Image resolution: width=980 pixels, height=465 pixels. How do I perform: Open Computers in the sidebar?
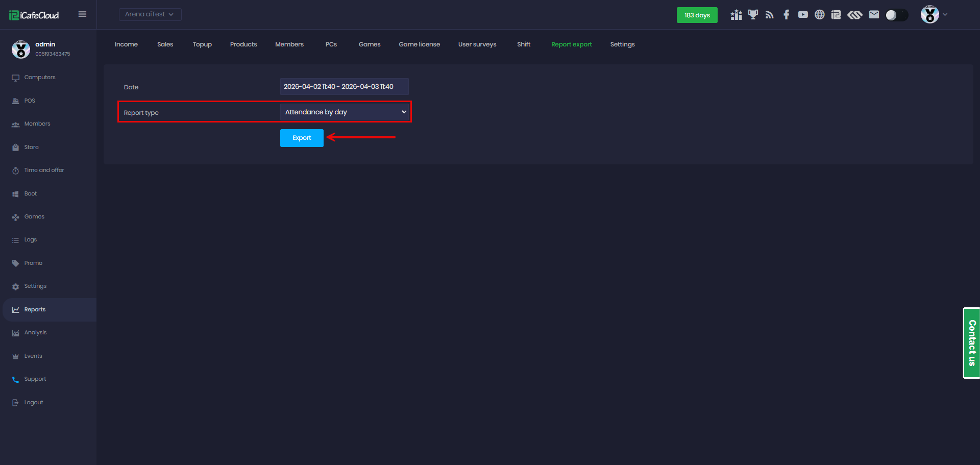tap(40, 78)
